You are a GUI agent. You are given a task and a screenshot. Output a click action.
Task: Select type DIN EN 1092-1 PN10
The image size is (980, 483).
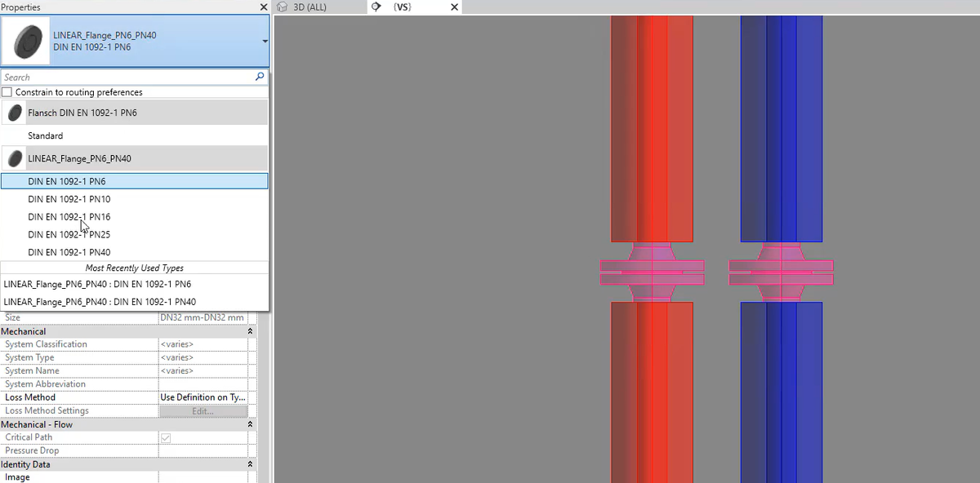[135, 199]
